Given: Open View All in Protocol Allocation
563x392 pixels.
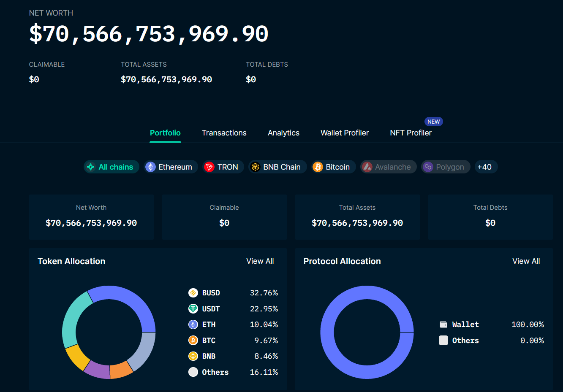Looking at the screenshot, I should point(526,261).
